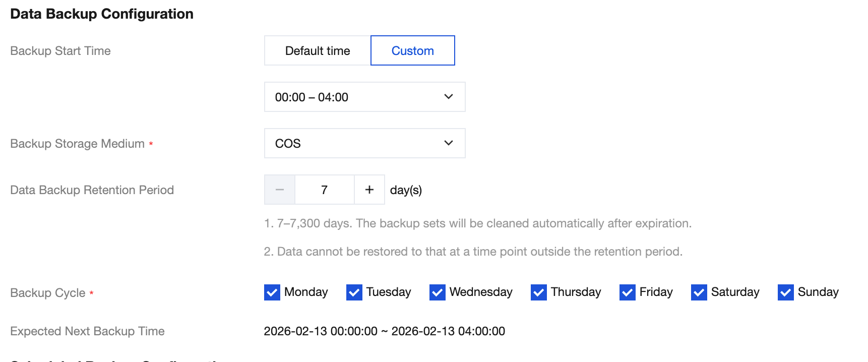
Task: Click the plus icon to increase retention days
Action: pos(369,190)
